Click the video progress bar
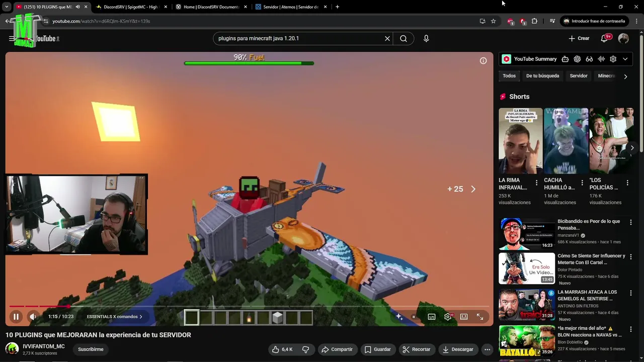Screen dimensions: 644x362 point(249,306)
